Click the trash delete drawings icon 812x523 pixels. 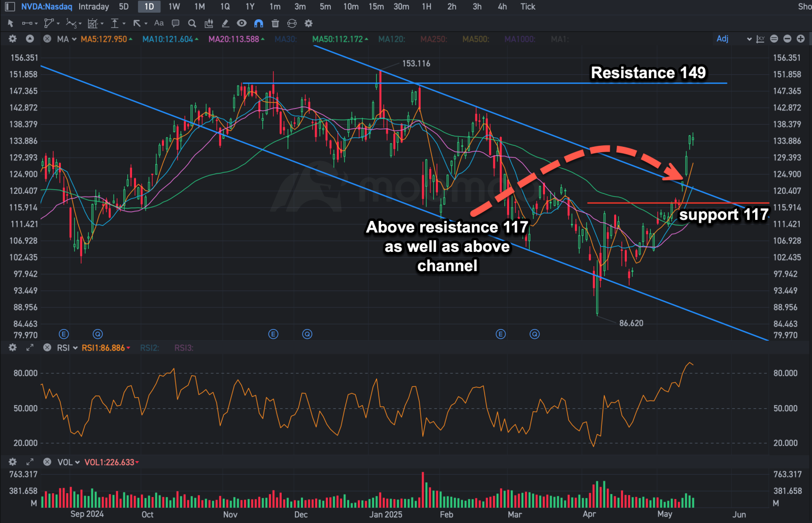coord(275,23)
